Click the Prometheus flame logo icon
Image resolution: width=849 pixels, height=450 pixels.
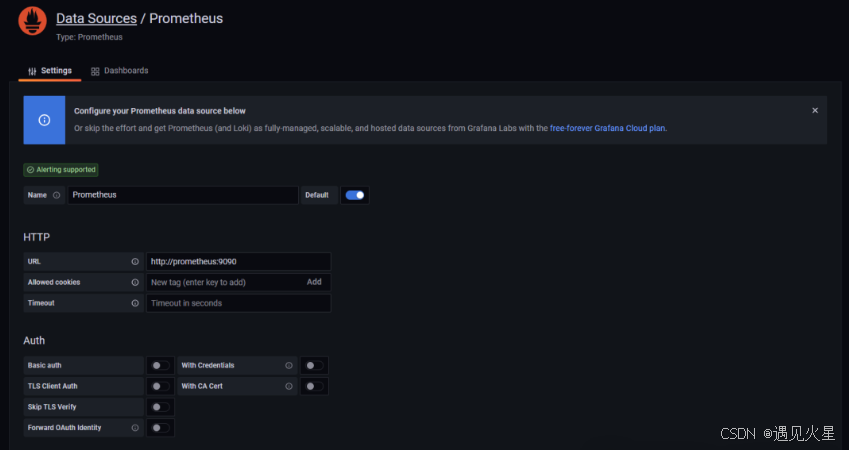click(32, 22)
